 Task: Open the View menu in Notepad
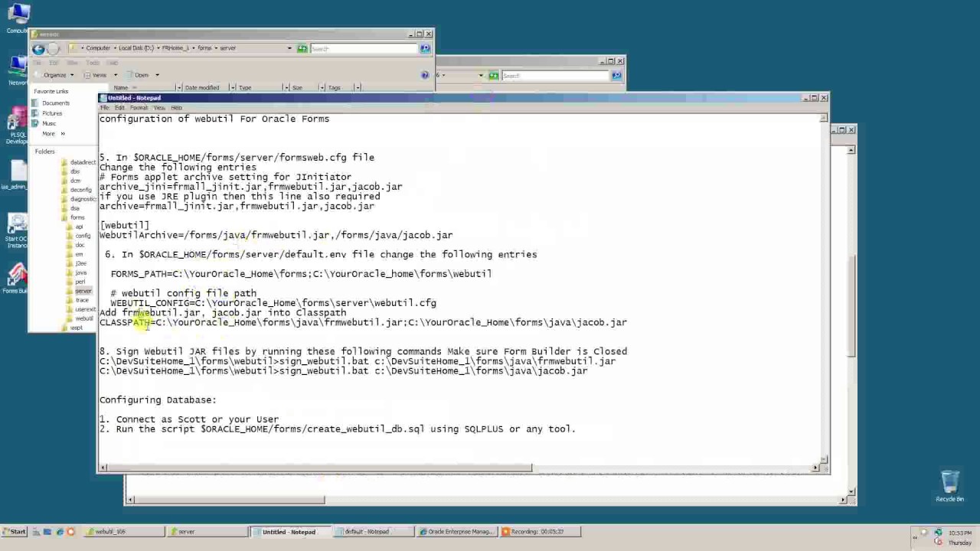(159, 108)
